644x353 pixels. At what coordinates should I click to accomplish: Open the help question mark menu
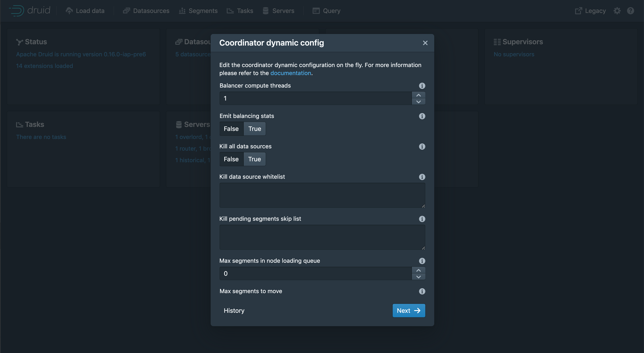631,11
